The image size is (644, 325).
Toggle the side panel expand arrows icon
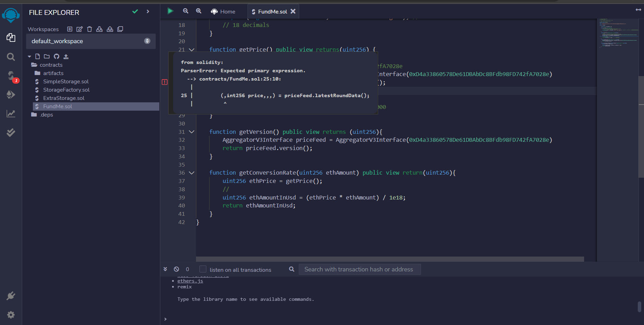tap(638, 10)
